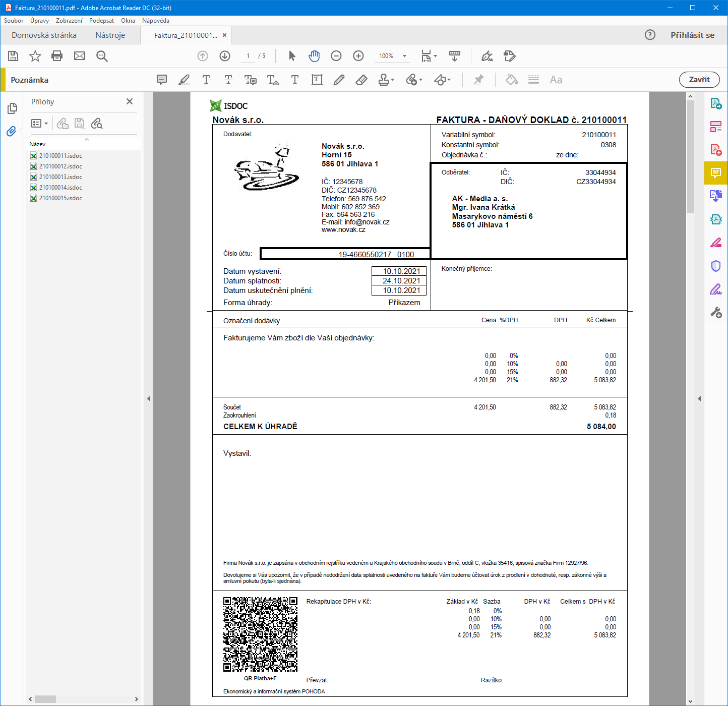Screen dimensions: 728x706
Task: Add a sticky note comment
Action: (162, 80)
